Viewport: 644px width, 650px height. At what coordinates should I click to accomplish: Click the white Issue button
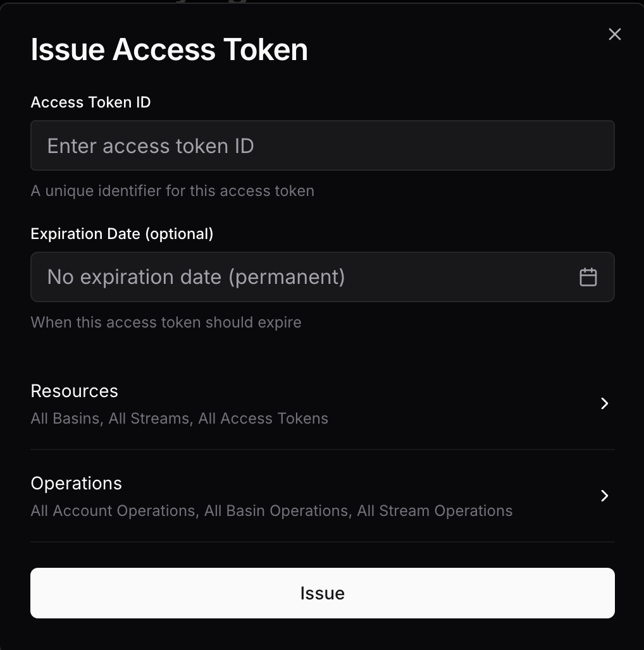[323, 593]
